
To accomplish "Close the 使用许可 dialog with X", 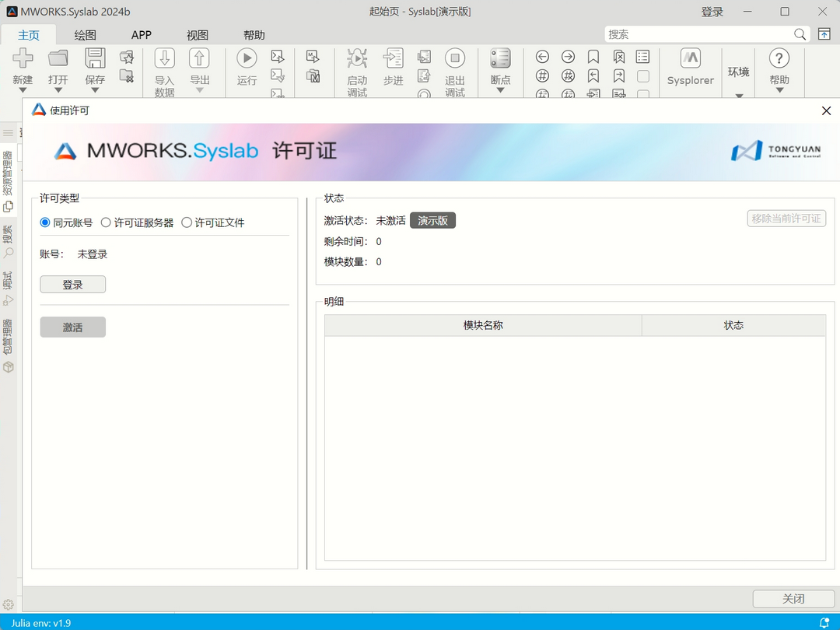I will pos(826,110).
